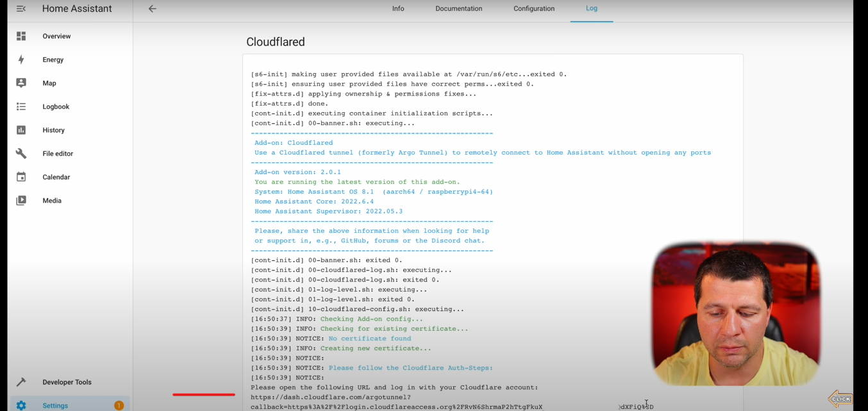Click 'Home Assistant Supervisor: 2022.05.3' line
Image resolution: width=868 pixels, height=411 pixels.
pos(328,212)
